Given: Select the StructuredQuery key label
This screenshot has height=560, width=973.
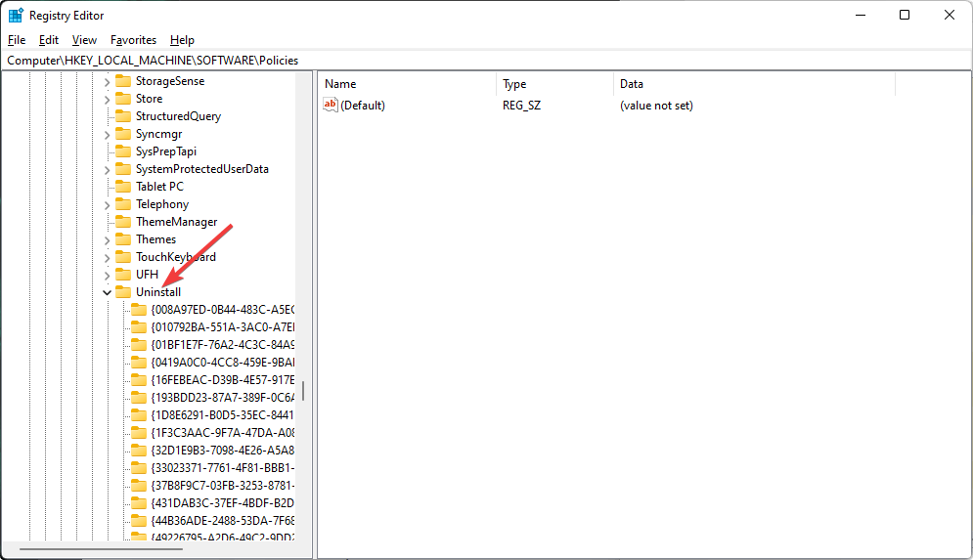Looking at the screenshot, I should 178,116.
